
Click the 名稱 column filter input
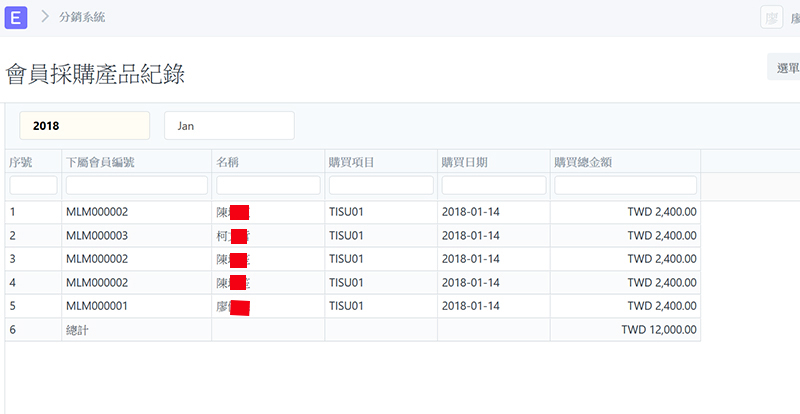pyautogui.click(x=268, y=185)
